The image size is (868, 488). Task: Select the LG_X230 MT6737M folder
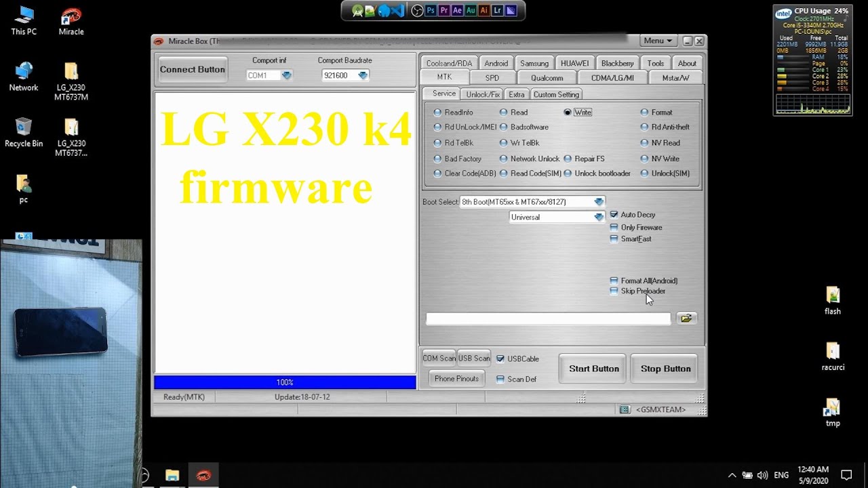pos(71,81)
